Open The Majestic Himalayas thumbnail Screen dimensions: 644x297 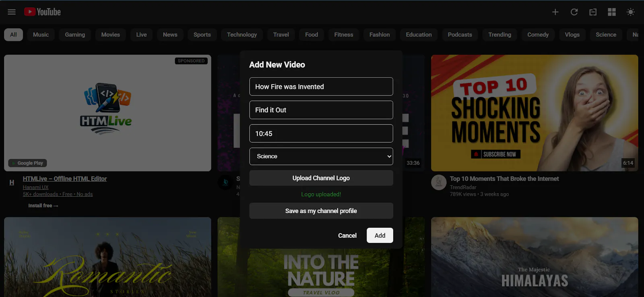tap(535, 257)
